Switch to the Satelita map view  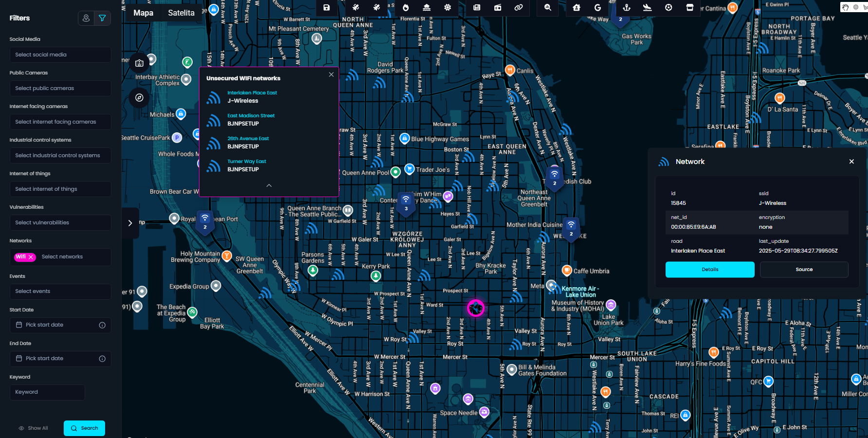(x=181, y=13)
